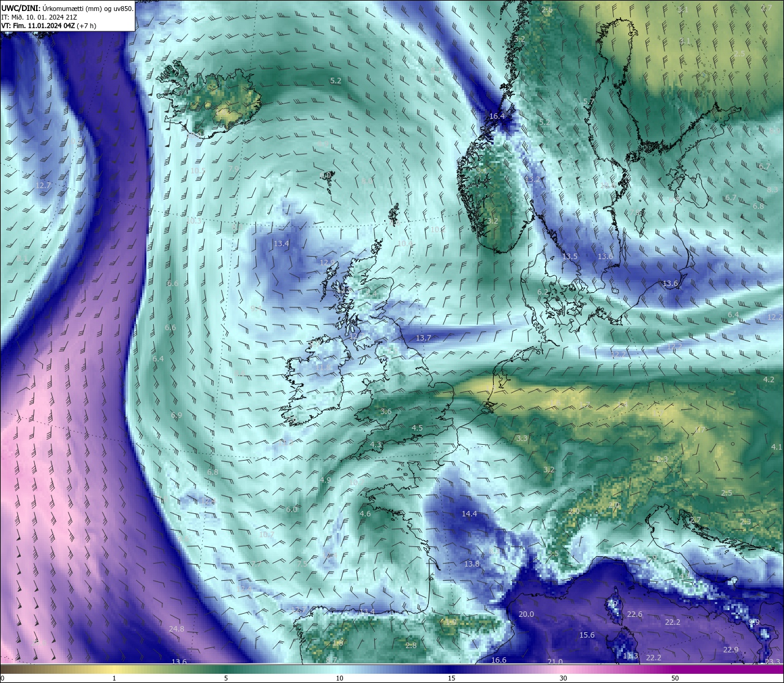Click the map value "2.3"
This screenshot has height=683, width=784.
[x=745, y=521]
